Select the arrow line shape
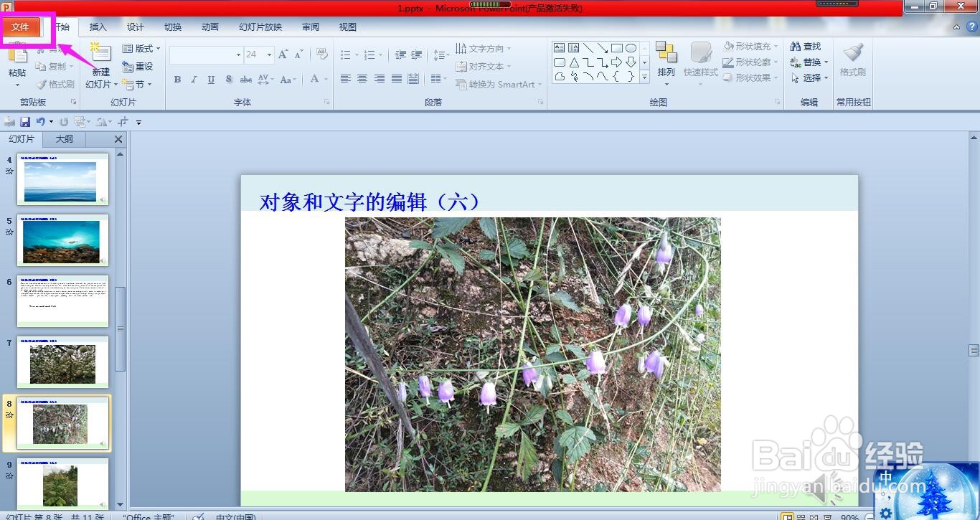Image resolution: width=980 pixels, height=520 pixels. [603, 48]
